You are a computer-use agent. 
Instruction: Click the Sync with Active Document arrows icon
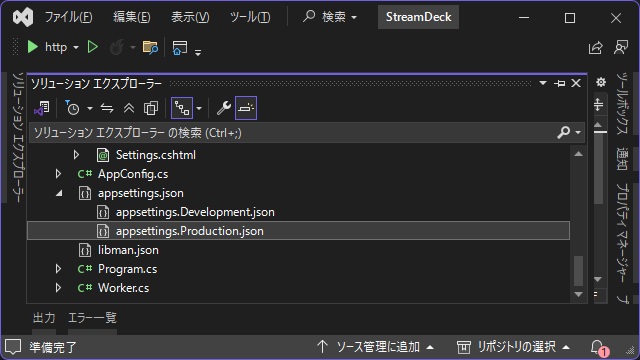107,108
